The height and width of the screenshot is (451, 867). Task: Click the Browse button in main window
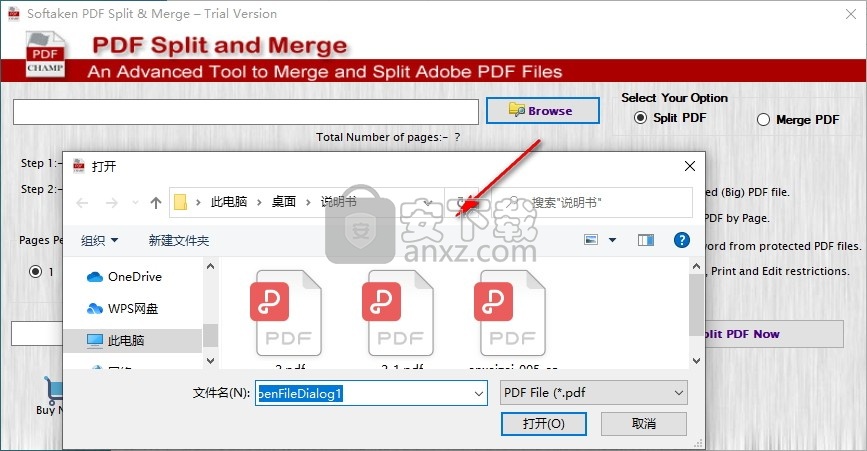(x=542, y=111)
